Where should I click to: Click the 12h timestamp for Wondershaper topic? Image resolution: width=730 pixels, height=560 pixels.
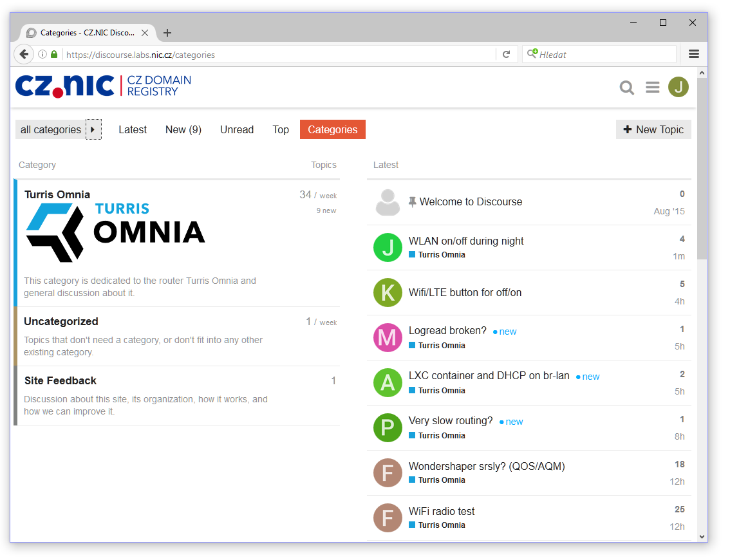[x=677, y=481]
